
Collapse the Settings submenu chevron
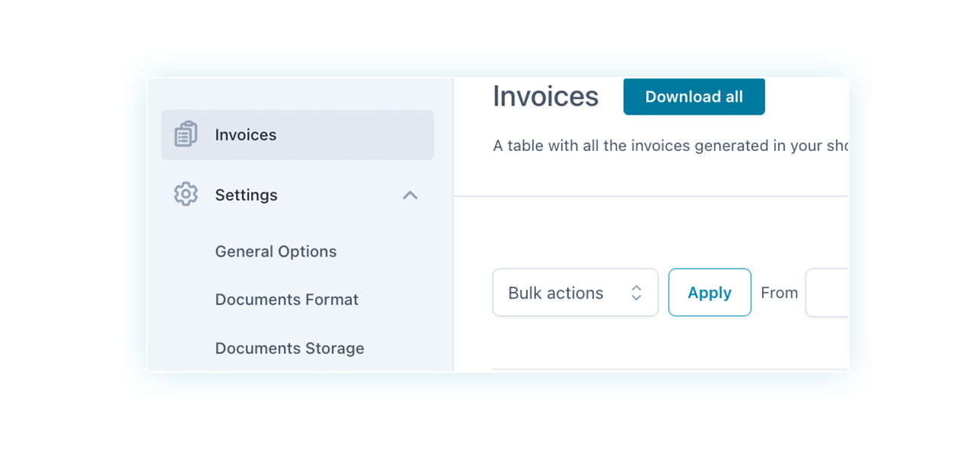tap(410, 195)
